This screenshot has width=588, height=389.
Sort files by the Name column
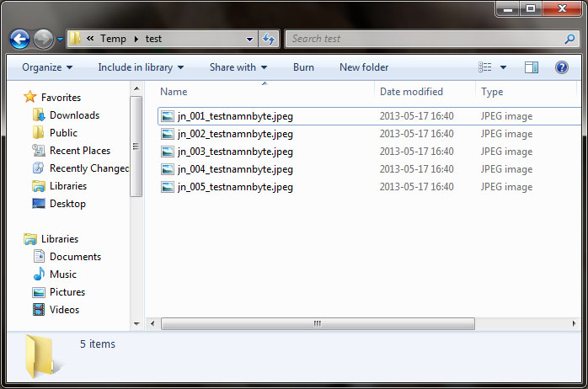(174, 92)
